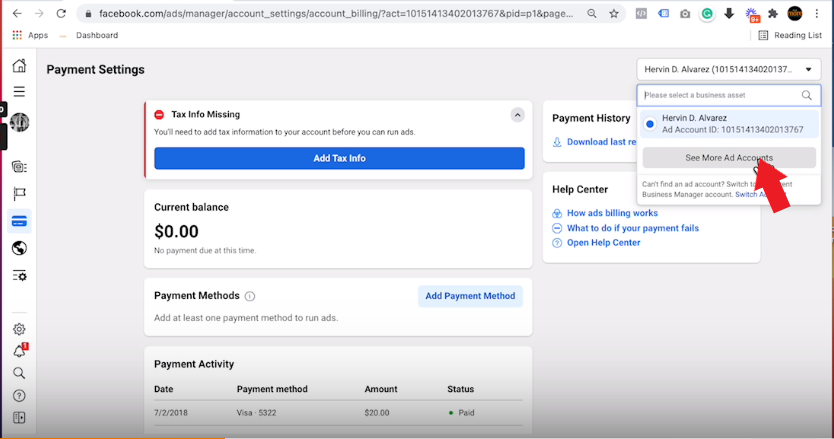Open the extensions puzzle piece icon
Image resolution: width=834 pixels, height=439 pixels.
[x=773, y=14]
